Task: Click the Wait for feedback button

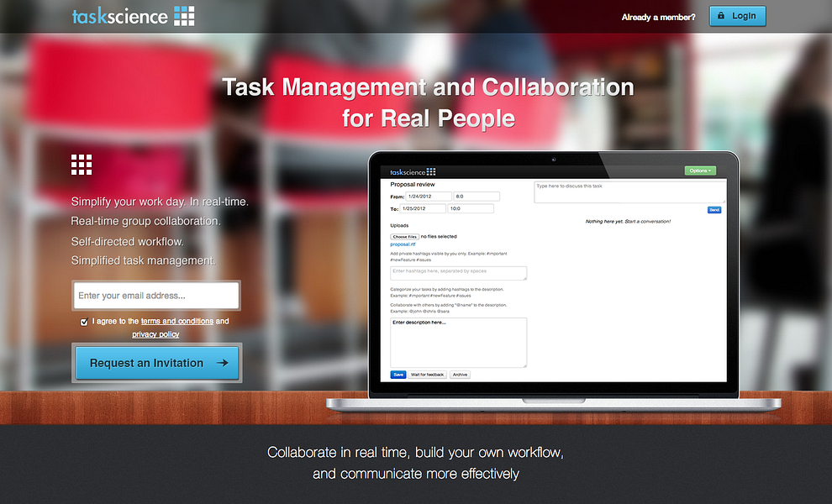Action: 428,374
